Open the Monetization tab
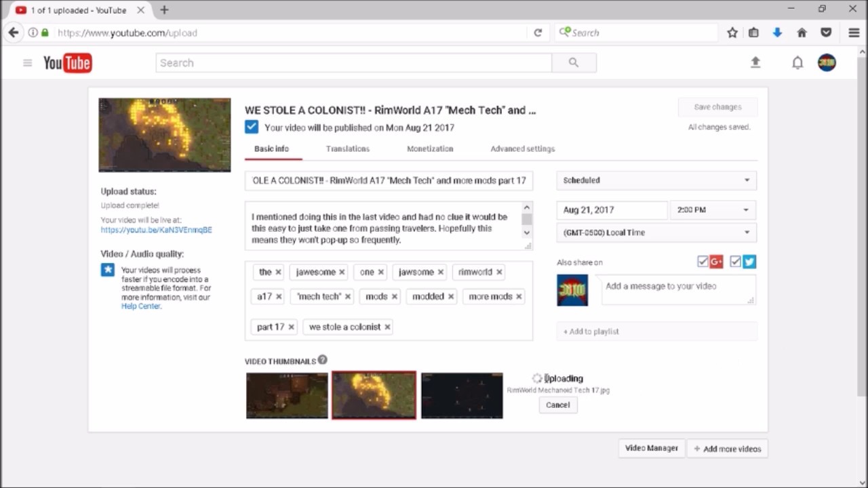The height and width of the screenshot is (488, 868). pyautogui.click(x=430, y=149)
